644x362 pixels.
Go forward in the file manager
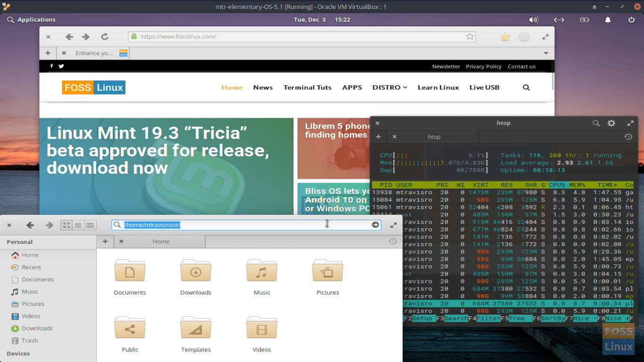[x=49, y=225]
